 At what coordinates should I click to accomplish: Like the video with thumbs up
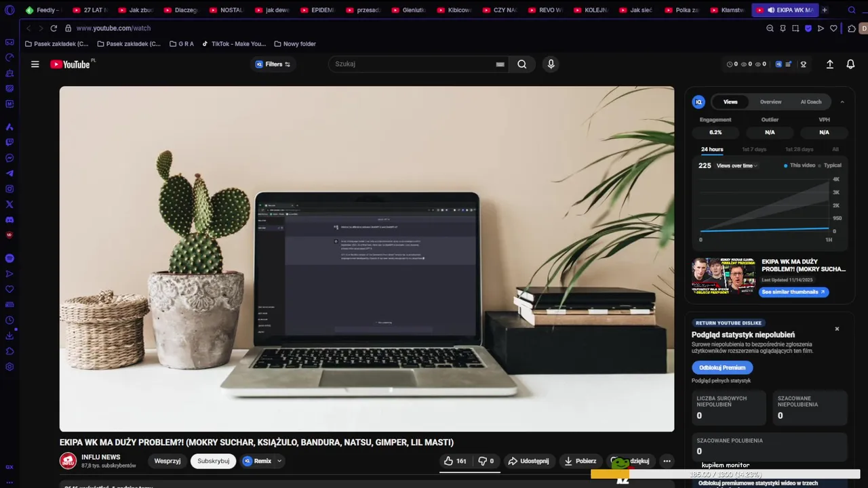(x=455, y=461)
